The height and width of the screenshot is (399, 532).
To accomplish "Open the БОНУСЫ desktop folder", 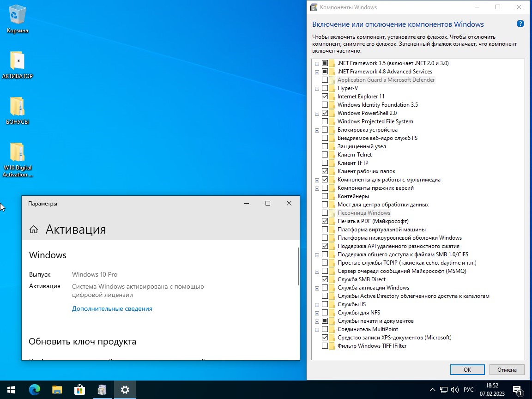I will coord(18,107).
